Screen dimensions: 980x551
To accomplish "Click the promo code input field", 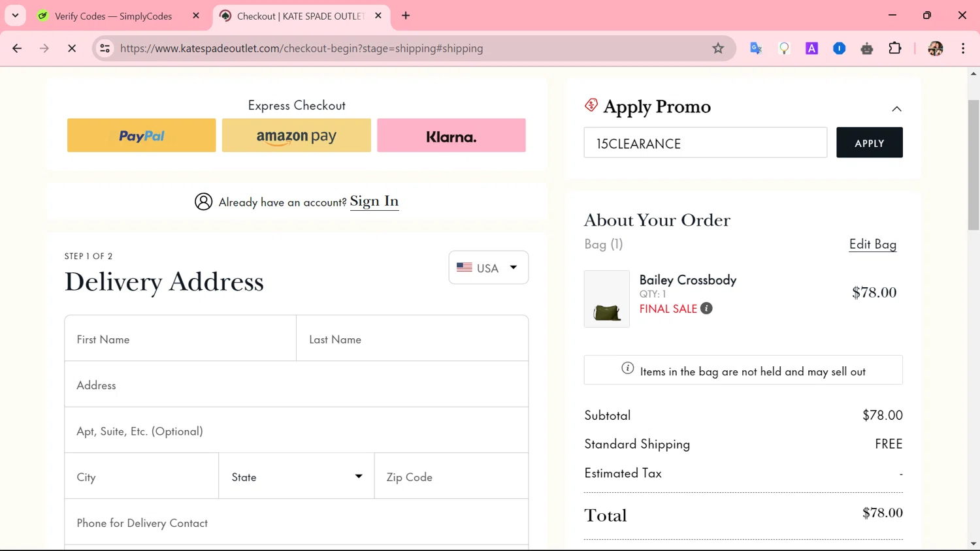I will pos(706,143).
